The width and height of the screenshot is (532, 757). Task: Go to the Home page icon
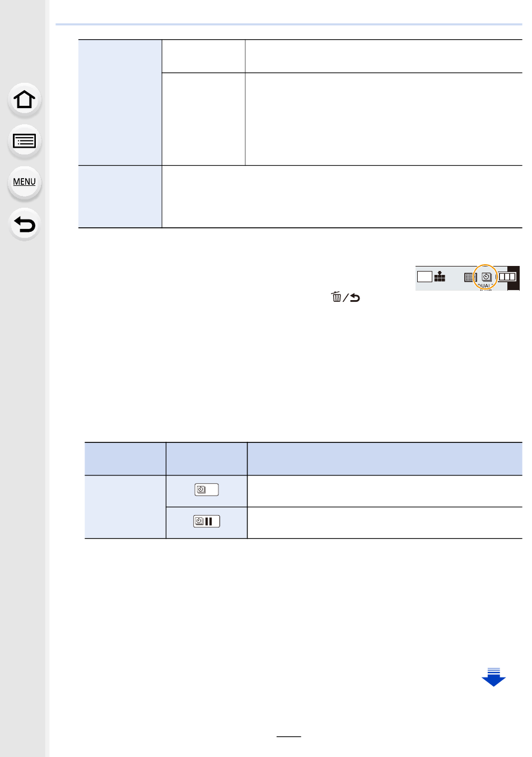[25, 100]
